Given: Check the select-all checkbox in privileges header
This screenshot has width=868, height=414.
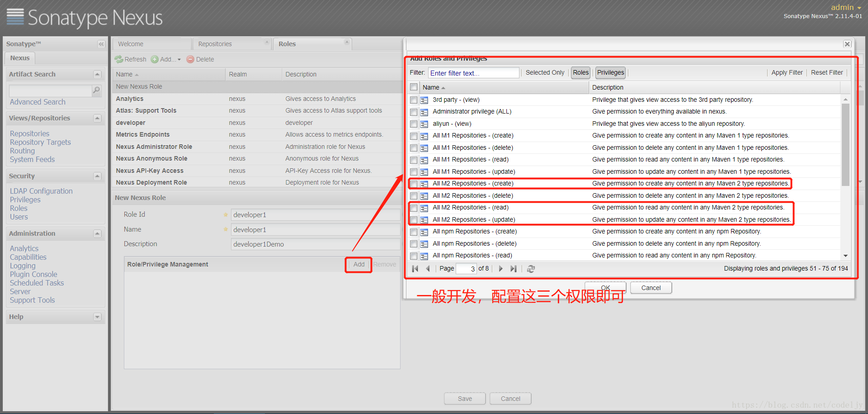Looking at the screenshot, I should point(414,87).
